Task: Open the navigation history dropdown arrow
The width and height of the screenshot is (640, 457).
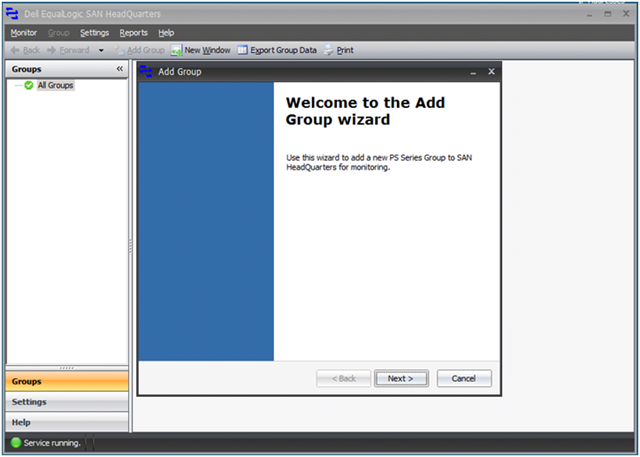Action: coord(101,51)
